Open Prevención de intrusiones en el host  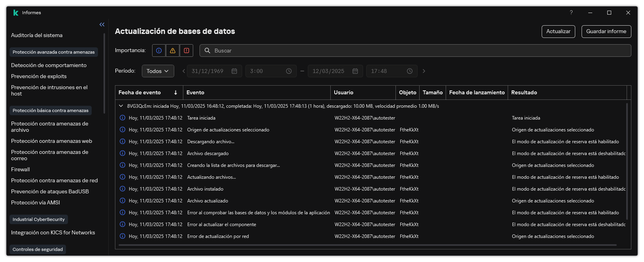click(x=49, y=90)
